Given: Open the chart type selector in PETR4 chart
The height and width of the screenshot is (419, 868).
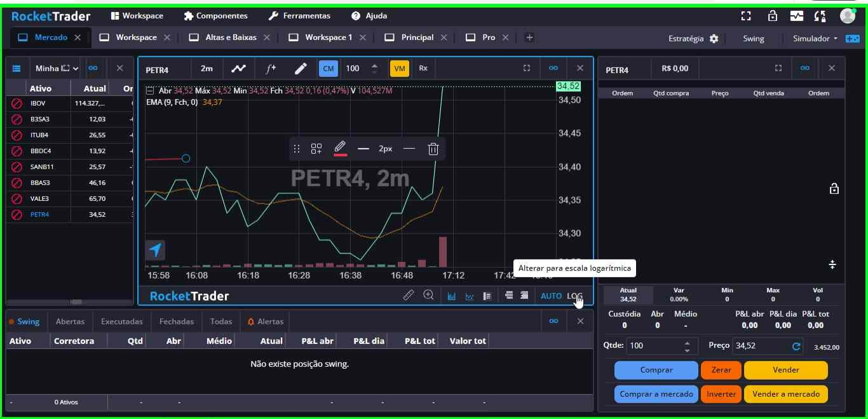Looking at the screenshot, I should 238,68.
